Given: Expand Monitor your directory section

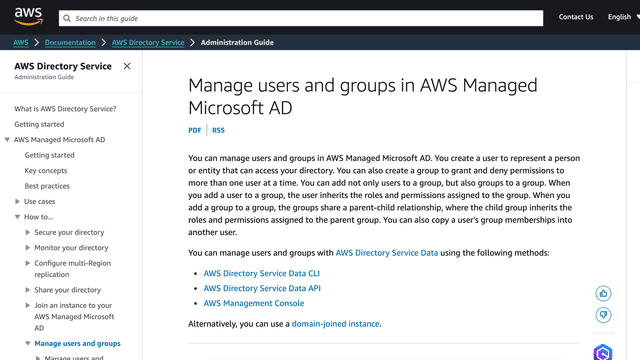Looking at the screenshot, I should (x=27, y=248).
